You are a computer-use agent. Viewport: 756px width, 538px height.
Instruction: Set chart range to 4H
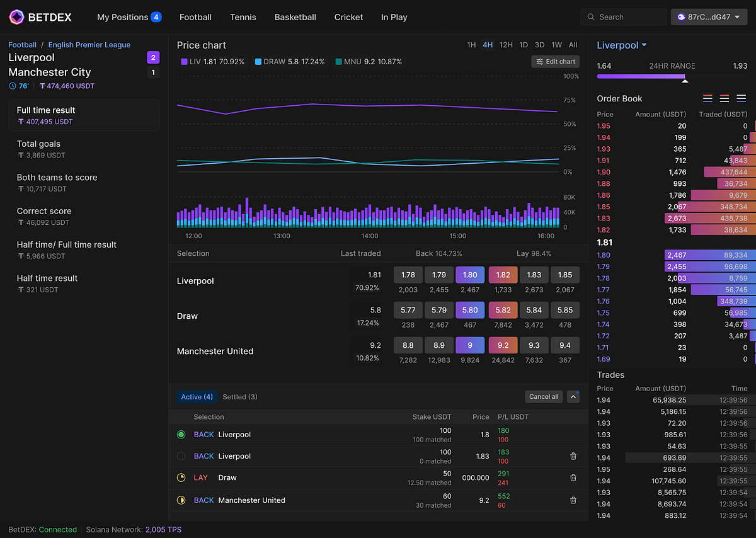[x=488, y=45]
